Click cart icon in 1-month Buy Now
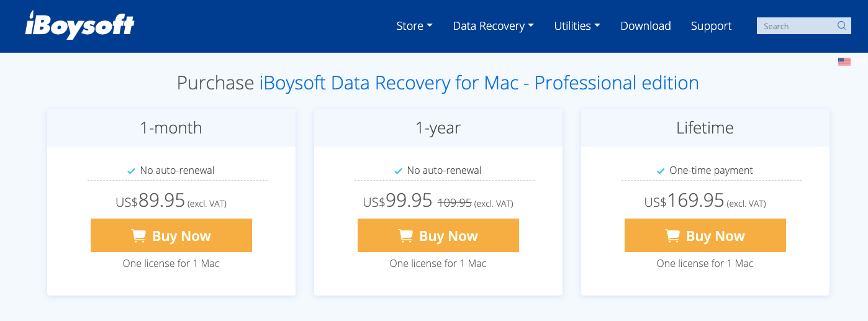The image size is (868, 321). pos(138,236)
